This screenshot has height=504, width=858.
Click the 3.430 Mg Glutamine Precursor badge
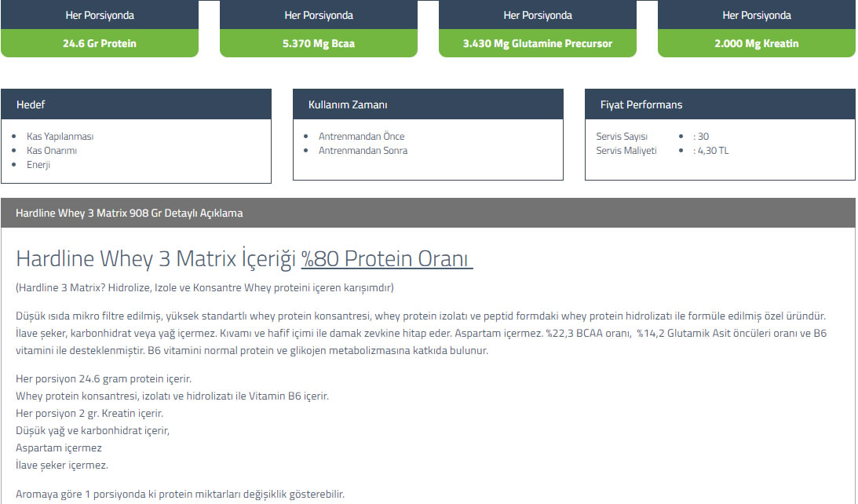[x=538, y=43]
